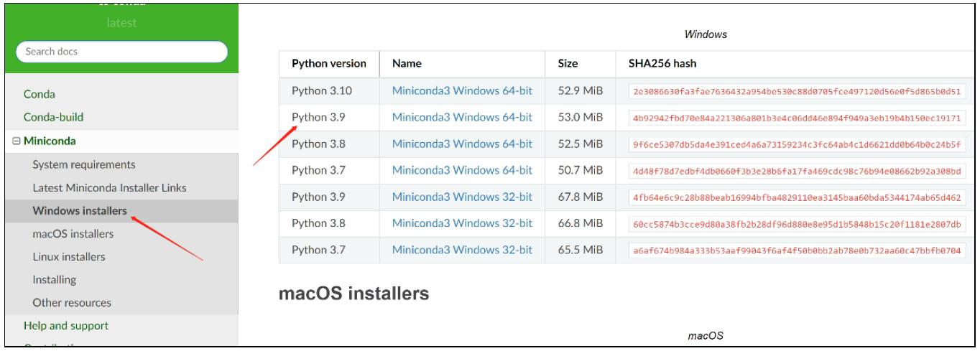Click the '52.5 MiB' size cell
Screen dimensions: 980x351
[580, 144]
